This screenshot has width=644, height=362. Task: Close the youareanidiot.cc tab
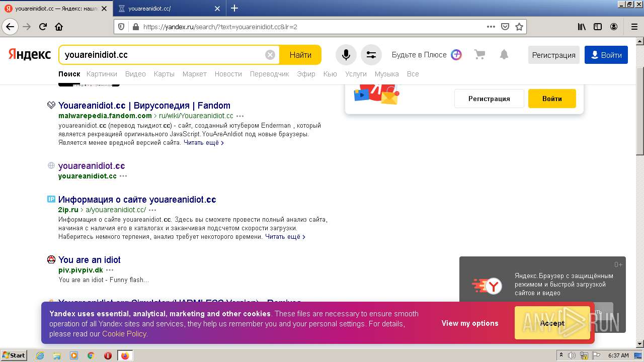coord(217,9)
